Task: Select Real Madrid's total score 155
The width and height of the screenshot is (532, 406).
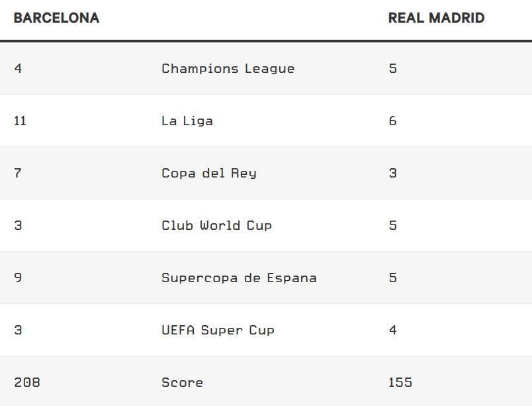Action: [400, 382]
